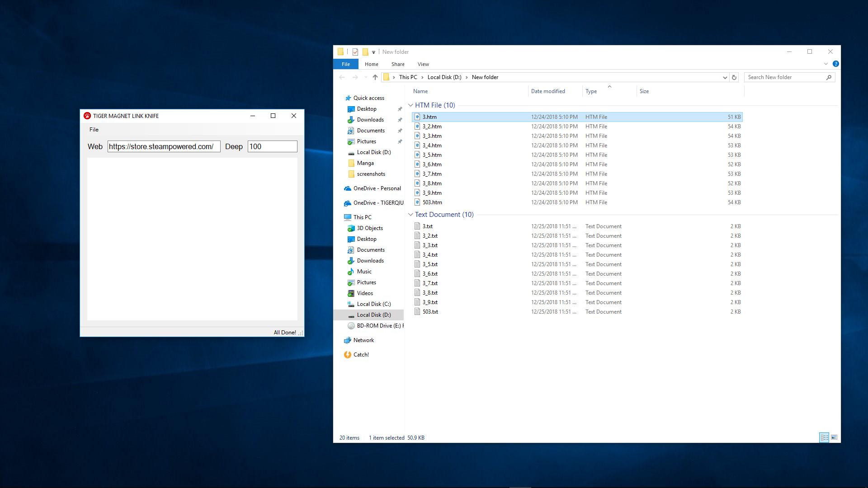The image size is (868, 488).
Task: Click This PC in the breadcrumb path
Action: [x=408, y=77]
